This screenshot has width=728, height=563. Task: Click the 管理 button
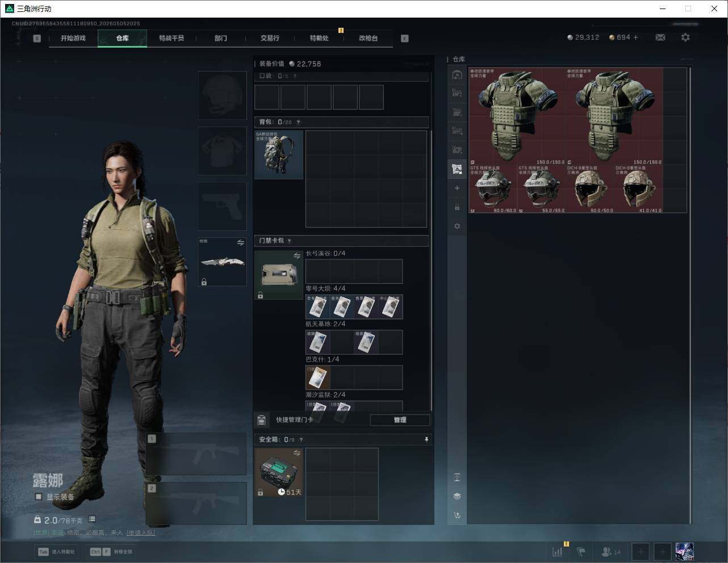point(400,420)
